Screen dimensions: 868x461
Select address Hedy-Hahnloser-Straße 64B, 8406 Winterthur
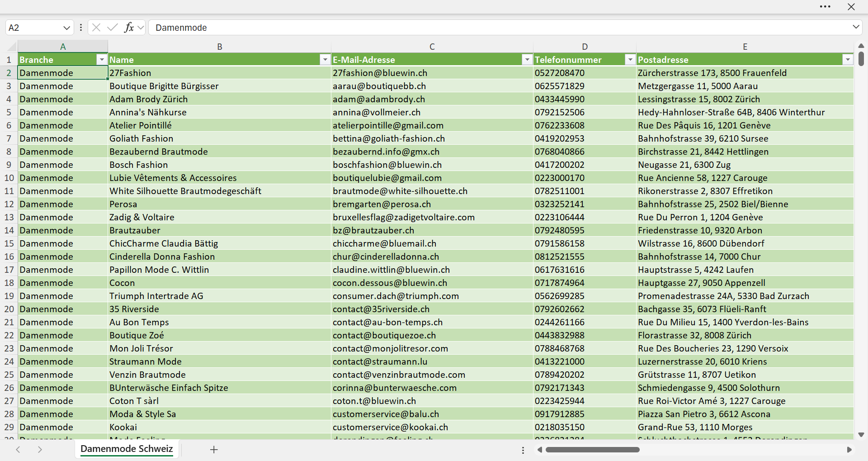coord(745,112)
